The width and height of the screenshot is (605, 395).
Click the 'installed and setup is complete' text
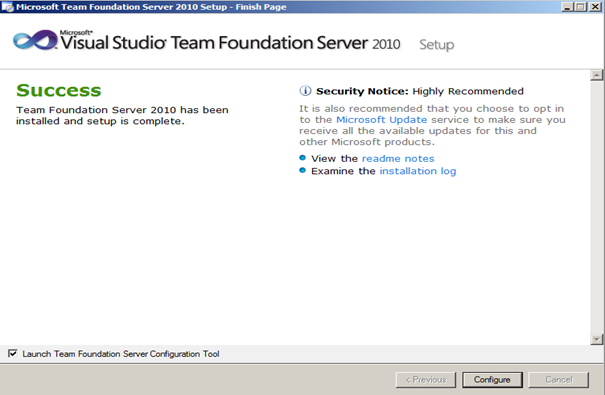click(100, 121)
